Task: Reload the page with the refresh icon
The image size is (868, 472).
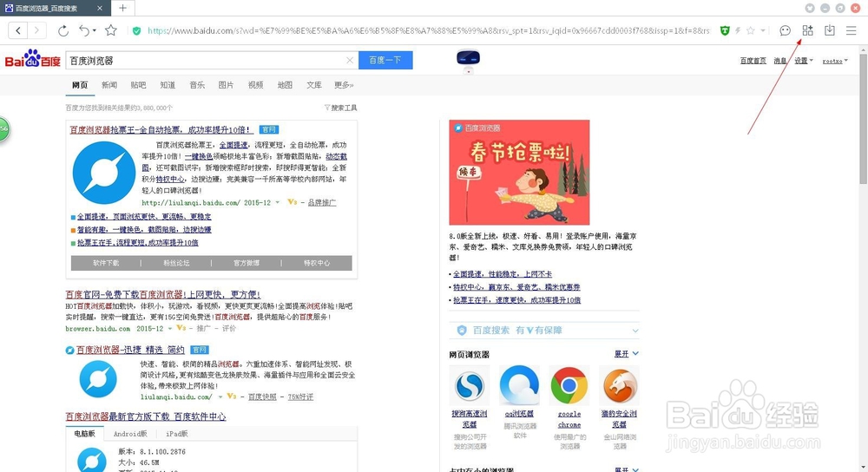Action: (63, 31)
